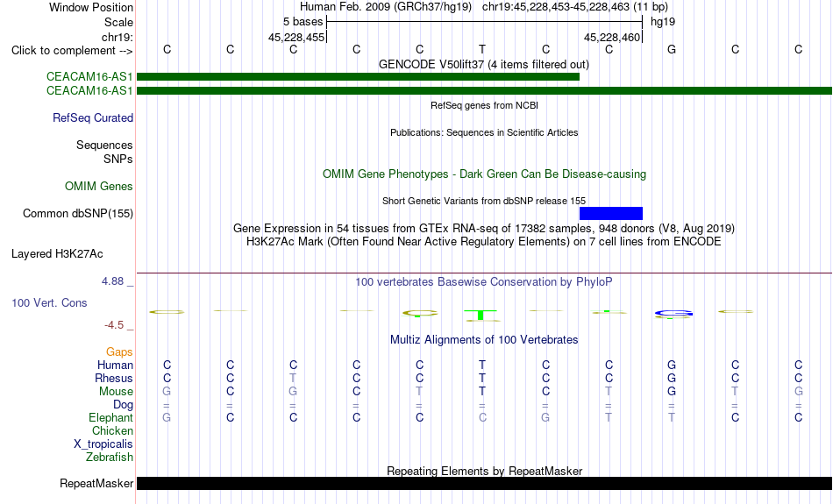Click the -4.5 PhyloP lower value
The width and height of the screenshot is (833, 504).
tap(114, 325)
